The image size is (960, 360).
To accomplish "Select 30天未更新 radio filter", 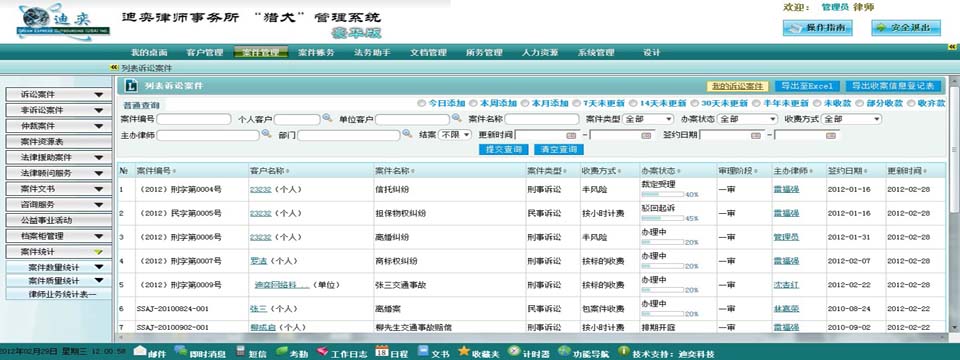I will click(x=695, y=103).
